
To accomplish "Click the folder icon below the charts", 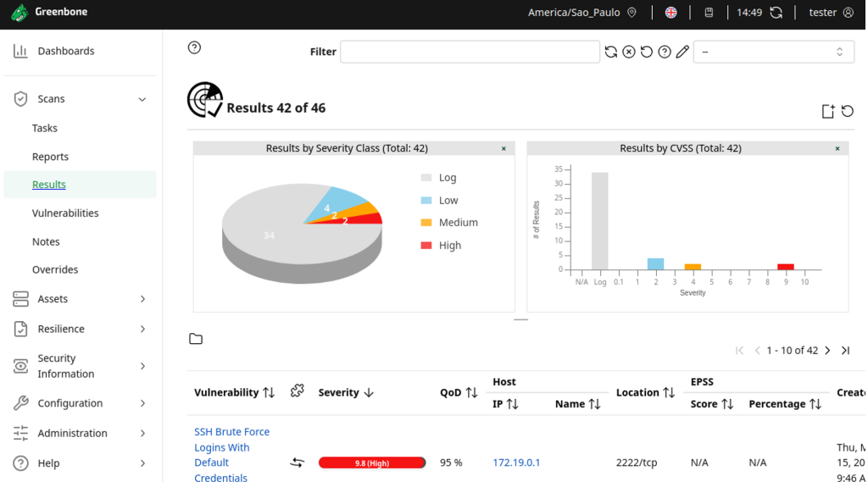I will (x=196, y=339).
